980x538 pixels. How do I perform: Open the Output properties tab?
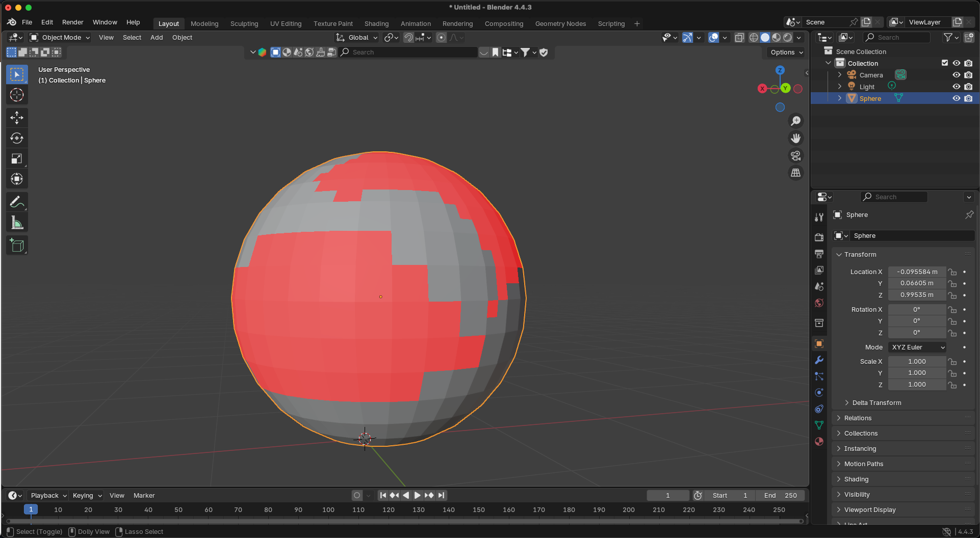point(819,254)
